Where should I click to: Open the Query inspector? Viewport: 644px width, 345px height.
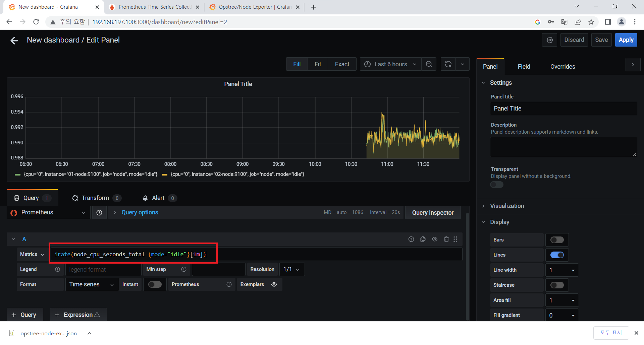coord(433,213)
